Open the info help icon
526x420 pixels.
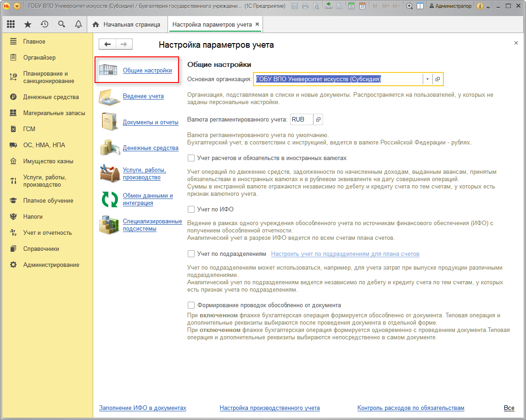(x=480, y=6)
